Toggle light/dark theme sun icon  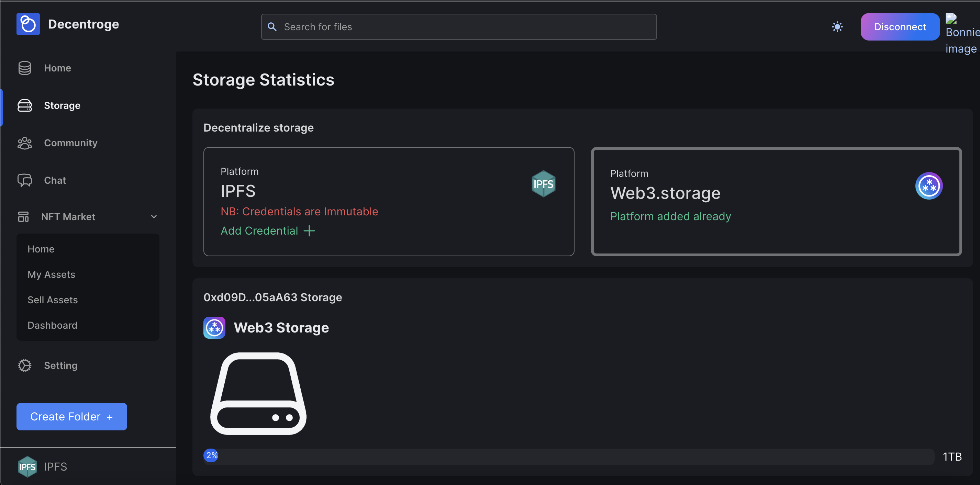click(837, 27)
